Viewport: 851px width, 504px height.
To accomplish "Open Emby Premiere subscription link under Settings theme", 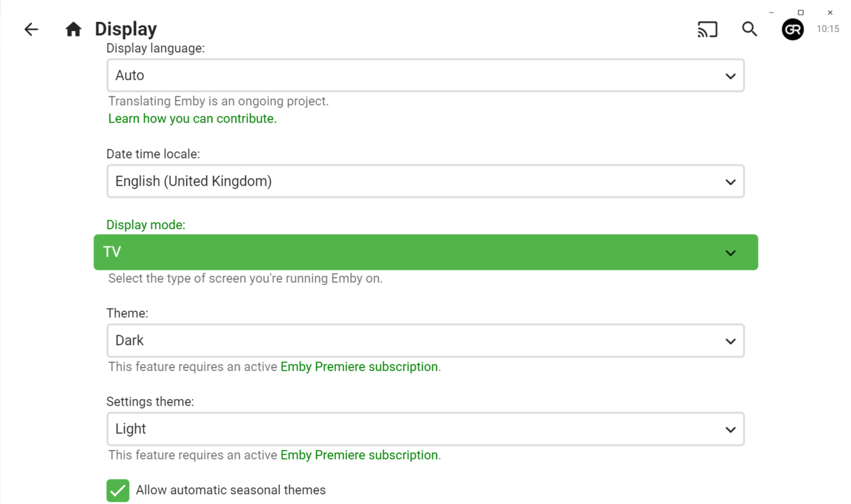I will click(359, 455).
